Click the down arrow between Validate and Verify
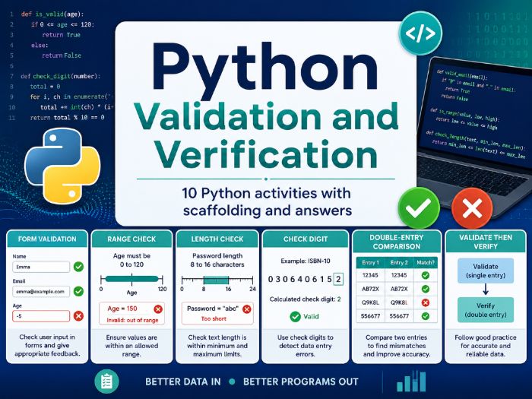The image size is (532, 399). 486,290
